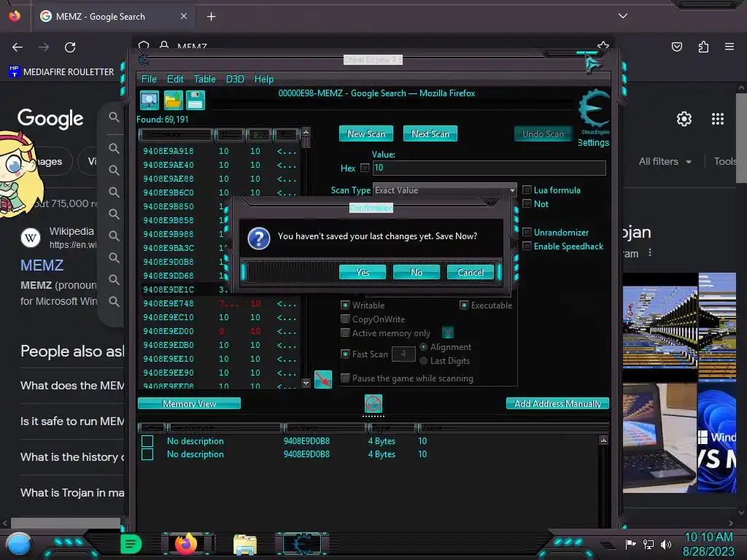This screenshot has width=747, height=560.
Task: Open a new Firefox tab
Action: [211, 17]
